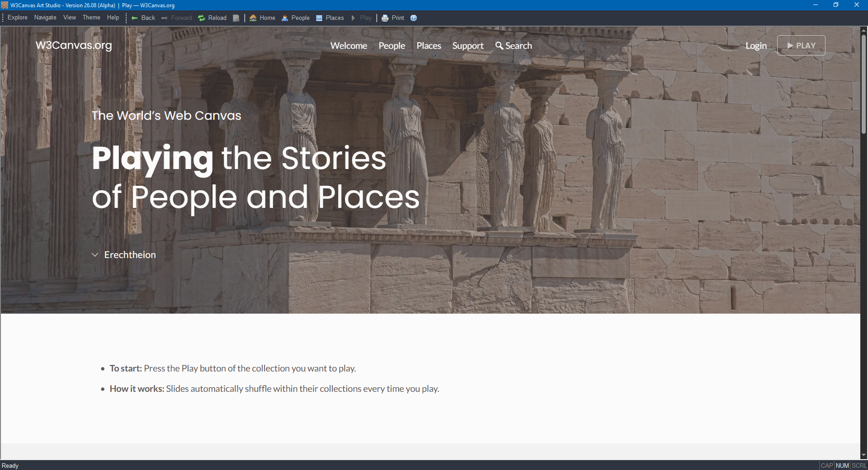
Task: Click the blue help question mark icon
Action: [x=414, y=18]
